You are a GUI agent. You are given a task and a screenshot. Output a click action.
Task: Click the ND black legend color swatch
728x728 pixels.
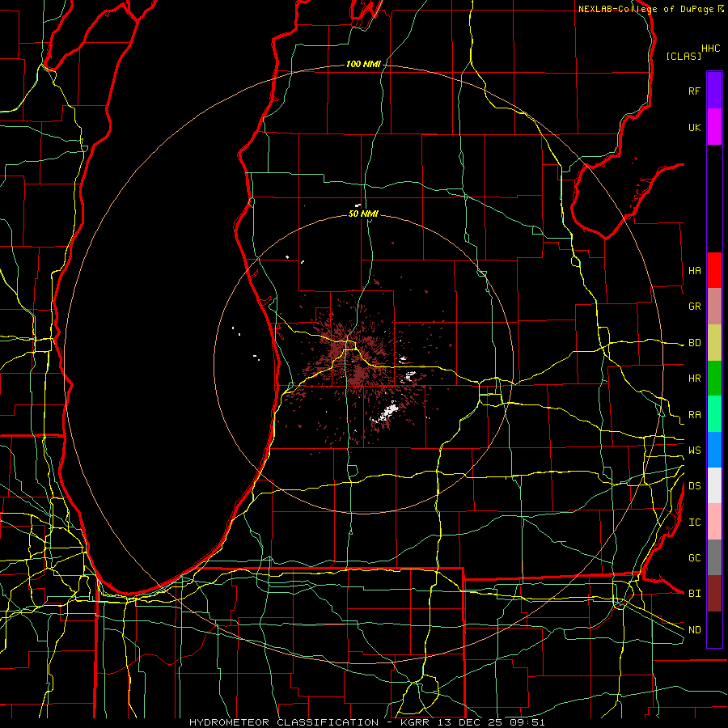(x=714, y=629)
